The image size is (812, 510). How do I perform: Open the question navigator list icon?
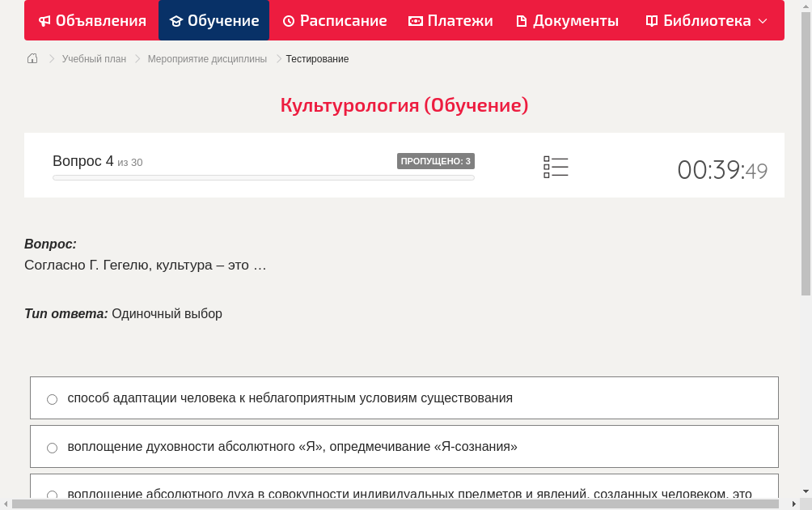coord(556,167)
